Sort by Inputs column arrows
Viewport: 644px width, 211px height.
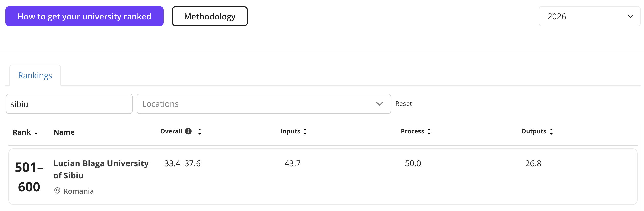(x=305, y=131)
